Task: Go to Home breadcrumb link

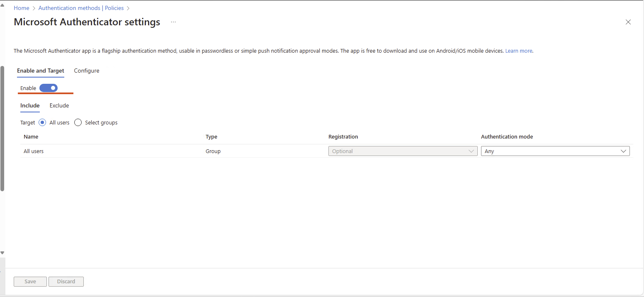Action: [22, 8]
